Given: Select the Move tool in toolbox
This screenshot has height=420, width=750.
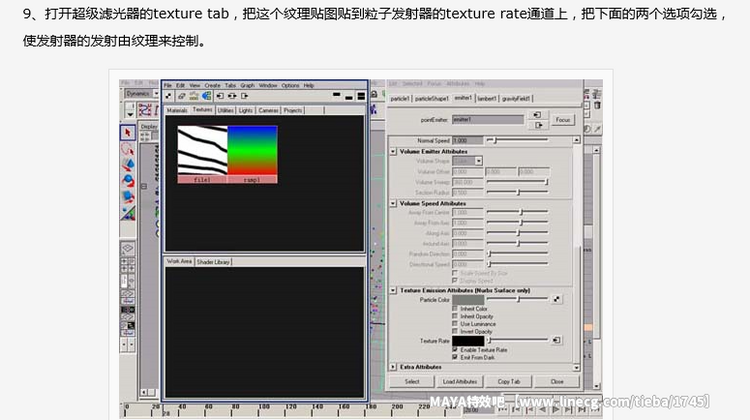Looking at the screenshot, I should click(127, 165).
